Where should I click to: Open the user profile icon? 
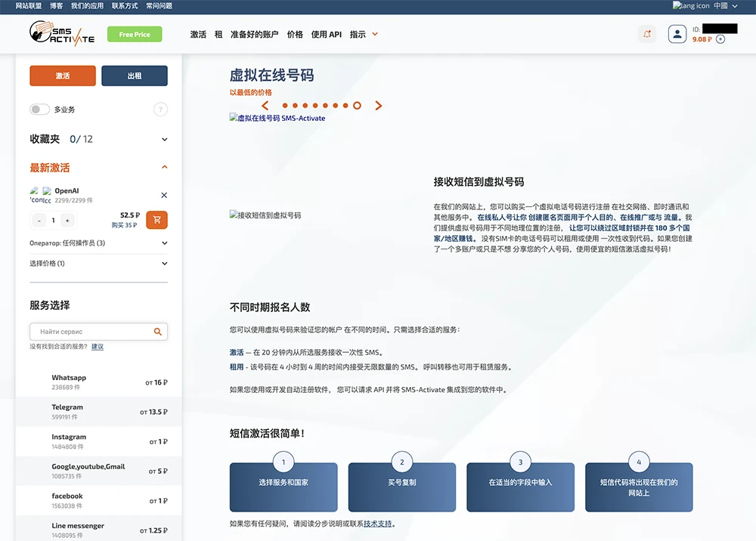(x=677, y=34)
